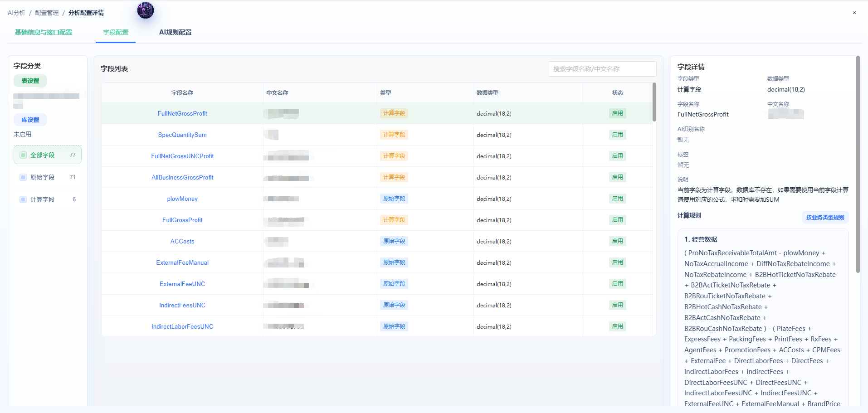Viewport: 868px width, 413px height.
Task: Navigate to 配置管理 breadcrumb
Action: coord(47,13)
